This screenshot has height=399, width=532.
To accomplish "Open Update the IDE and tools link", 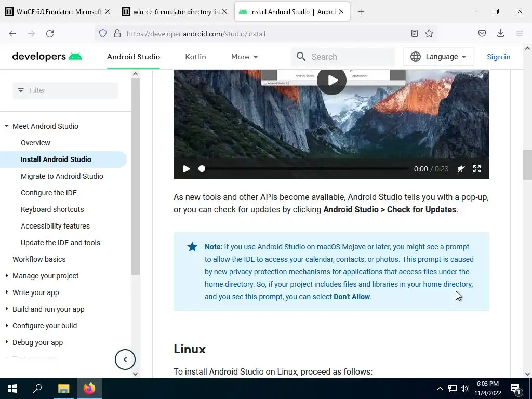I will point(60,243).
